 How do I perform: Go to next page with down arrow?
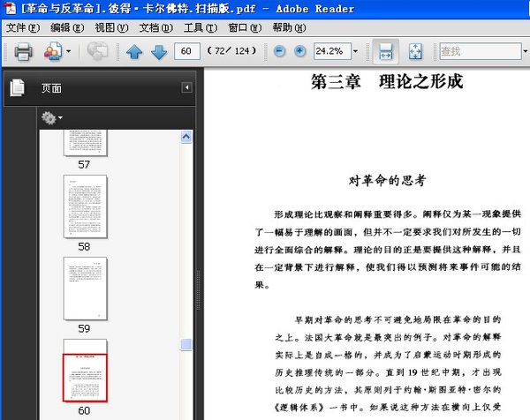[x=159, y=52]
